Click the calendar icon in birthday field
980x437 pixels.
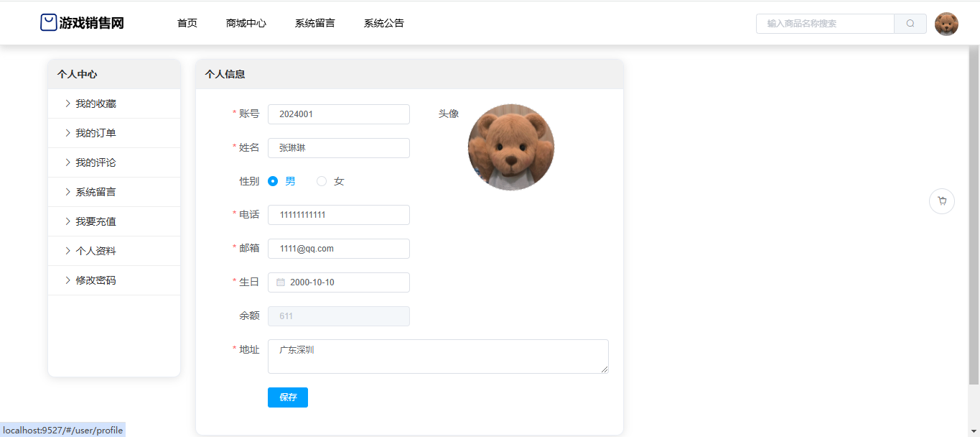[x=281, y=282]
